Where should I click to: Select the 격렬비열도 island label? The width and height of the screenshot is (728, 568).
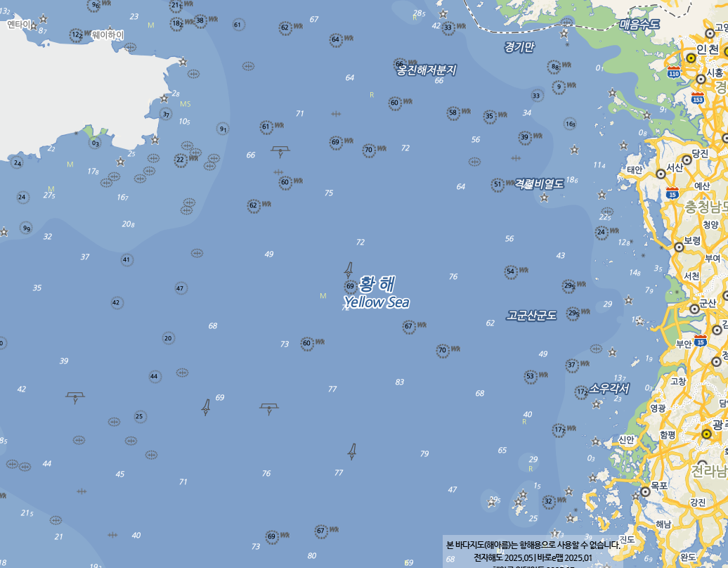539,183
